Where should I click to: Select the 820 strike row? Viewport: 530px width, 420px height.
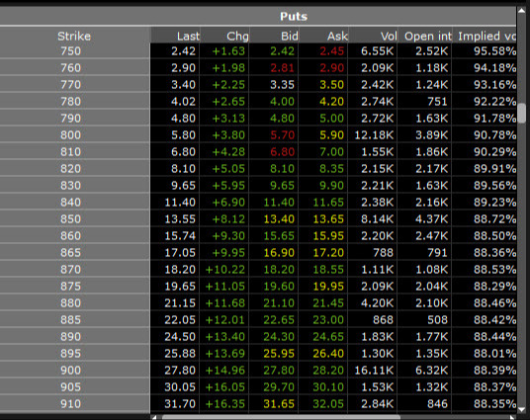pos(258,169)
